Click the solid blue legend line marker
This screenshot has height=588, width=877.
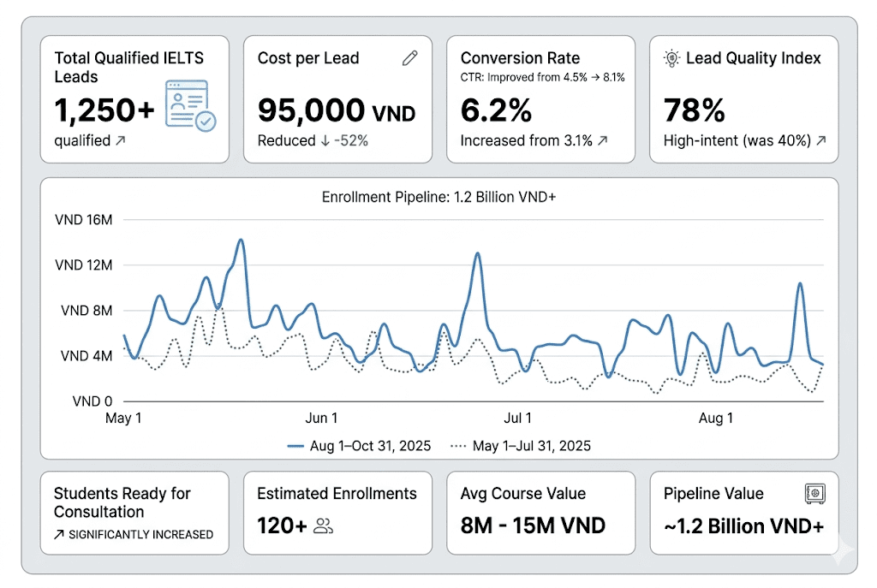click(x=295, y=446)
